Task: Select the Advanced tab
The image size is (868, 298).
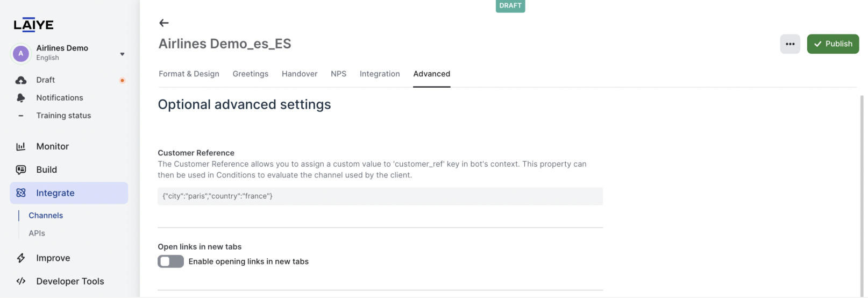Action: click(x=431, y=74)
